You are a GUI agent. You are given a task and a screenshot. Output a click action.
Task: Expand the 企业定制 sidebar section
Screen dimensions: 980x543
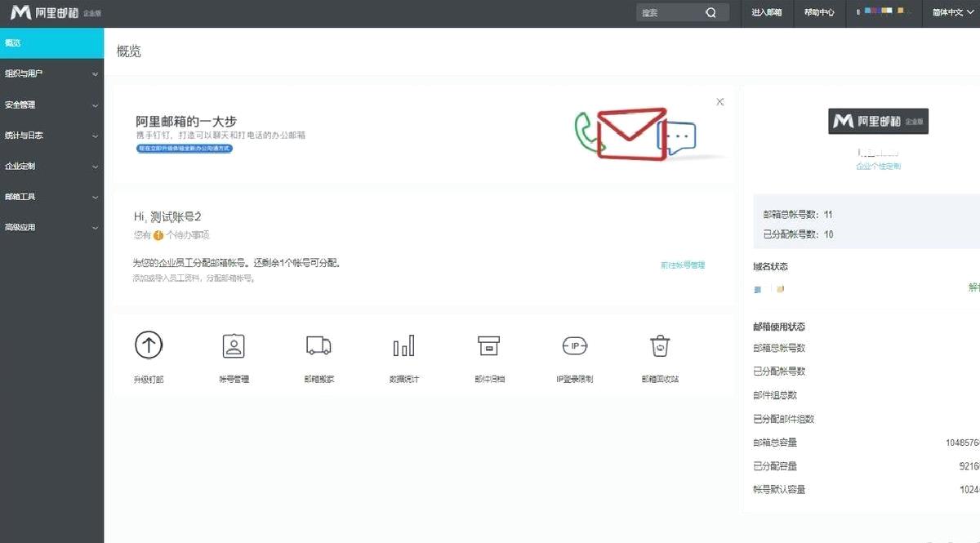click(51, 166)
